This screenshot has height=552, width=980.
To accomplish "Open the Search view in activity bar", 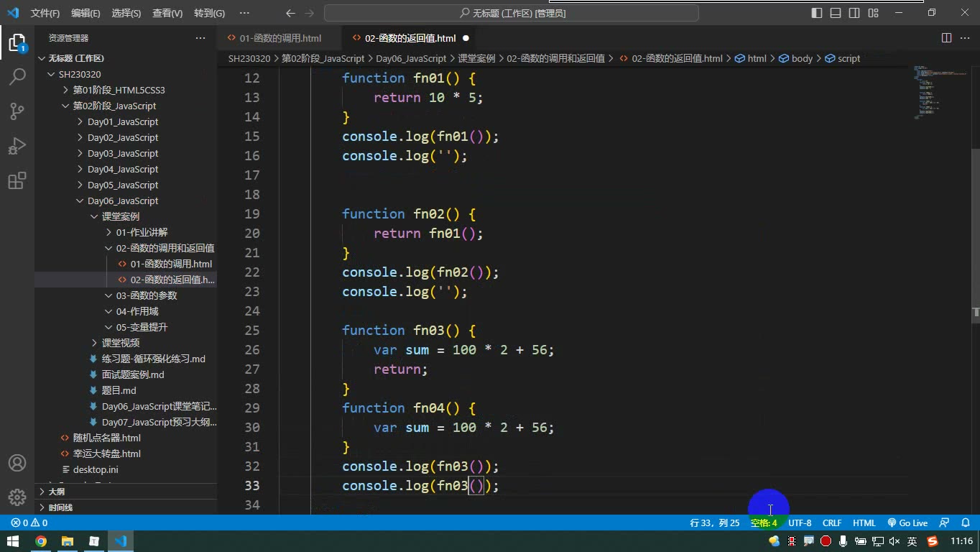I will [x=17, y=76].
